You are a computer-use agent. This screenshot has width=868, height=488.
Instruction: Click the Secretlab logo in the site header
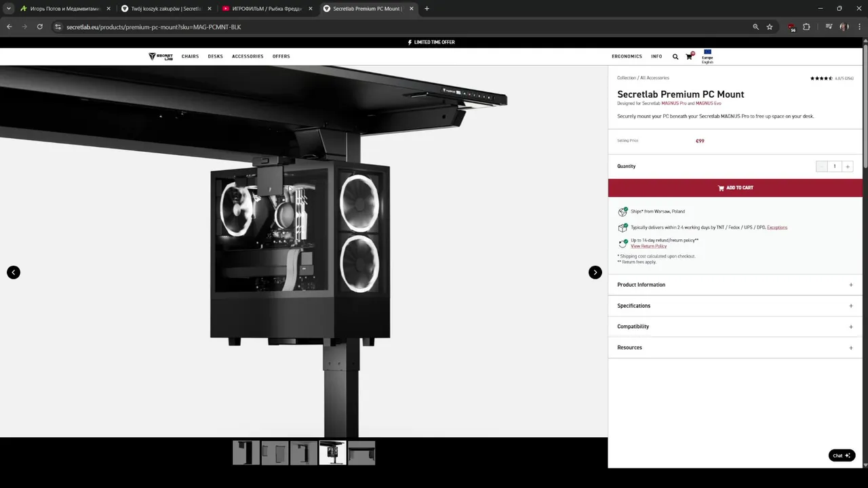[x=161, y=56]
